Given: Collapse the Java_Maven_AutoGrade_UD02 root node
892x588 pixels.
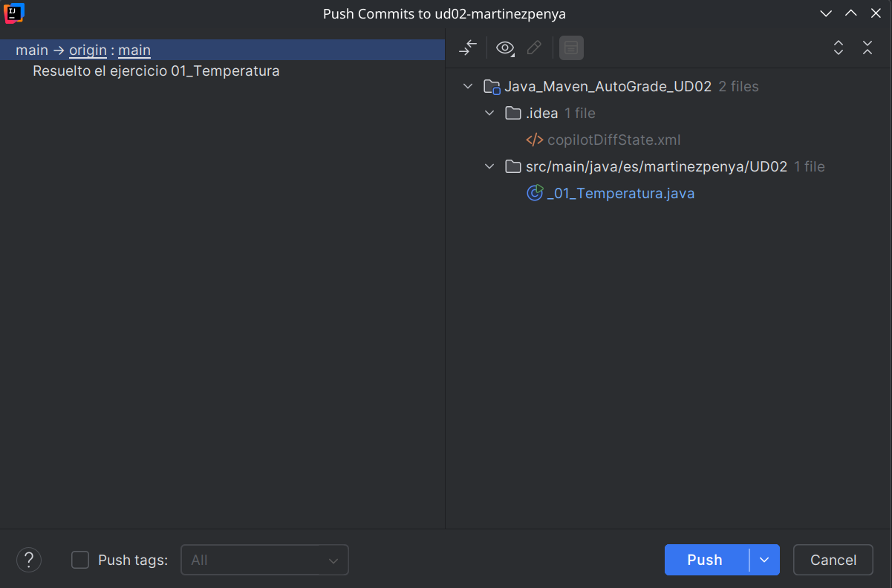Looking at the screenshot, I should pos(468,86).
